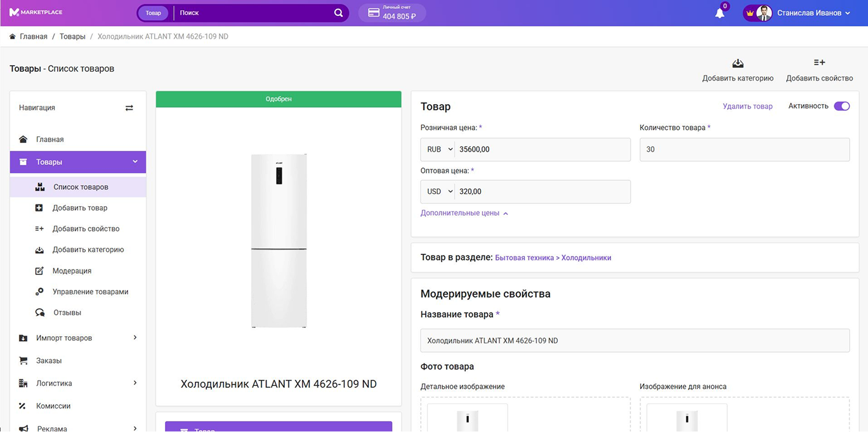The width and height of the screenshot is (868, 432).
Task: Click the Marketplace logo
Action: coord(36,13)
